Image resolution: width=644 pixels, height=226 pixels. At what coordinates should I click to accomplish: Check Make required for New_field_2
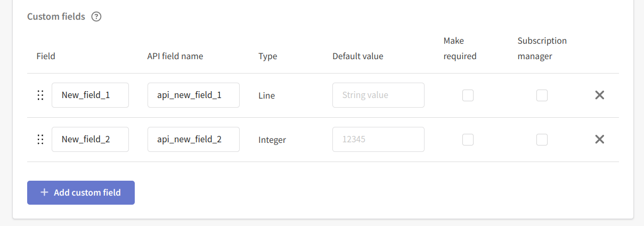468,140
